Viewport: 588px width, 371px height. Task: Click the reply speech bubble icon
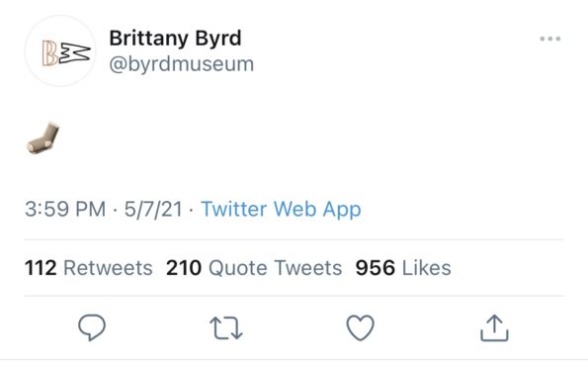tap(92, 327)
